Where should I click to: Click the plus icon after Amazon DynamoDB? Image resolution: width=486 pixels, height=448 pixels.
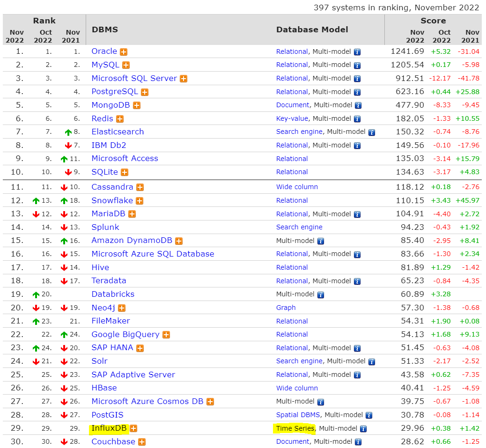point(179,241)
